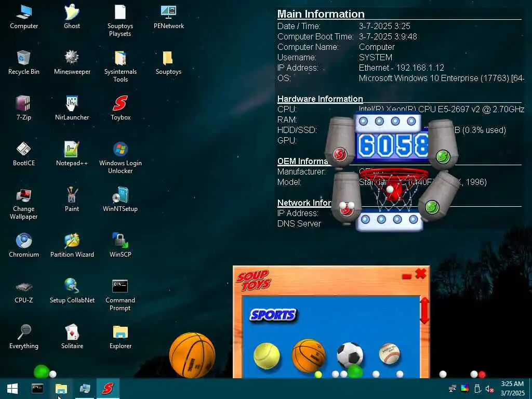Click the "Hardware Information" heading text

[x=320, y=99]
